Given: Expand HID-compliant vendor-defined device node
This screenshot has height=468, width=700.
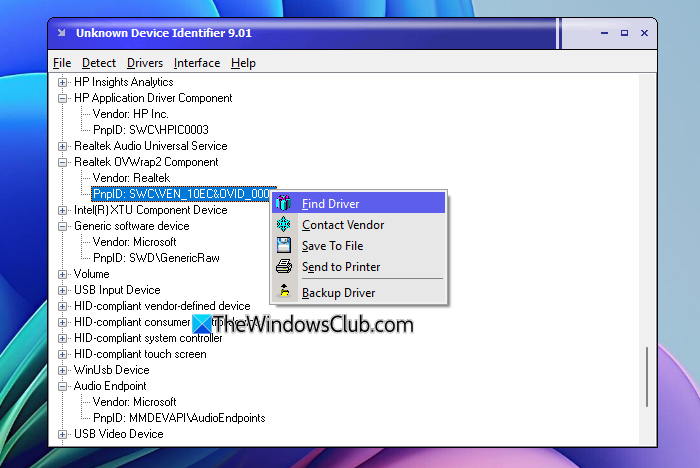Looking at the screenshot, I should [62, 306].
